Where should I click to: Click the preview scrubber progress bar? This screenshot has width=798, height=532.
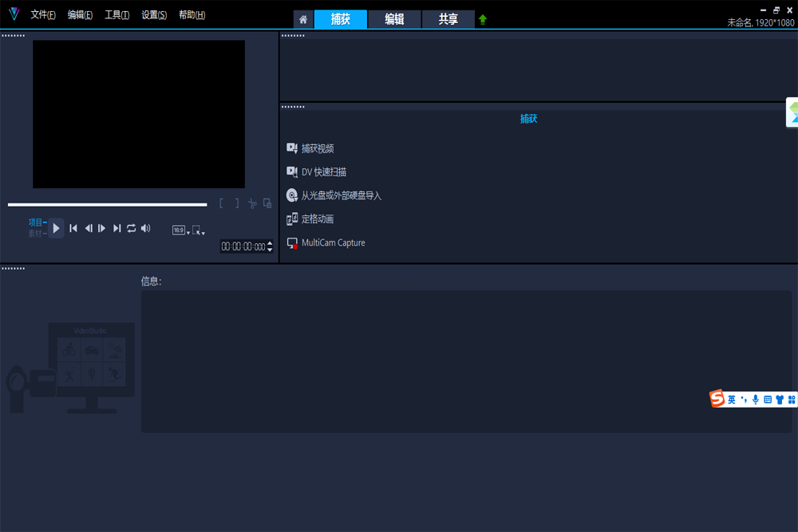(107, 205)
